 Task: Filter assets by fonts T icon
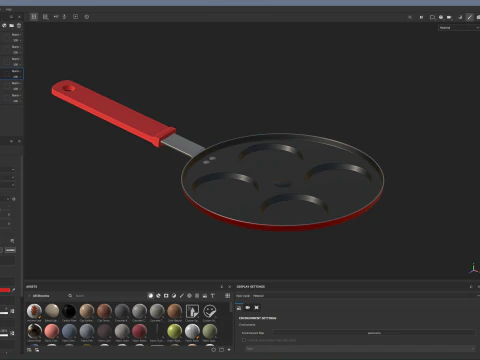213,296
